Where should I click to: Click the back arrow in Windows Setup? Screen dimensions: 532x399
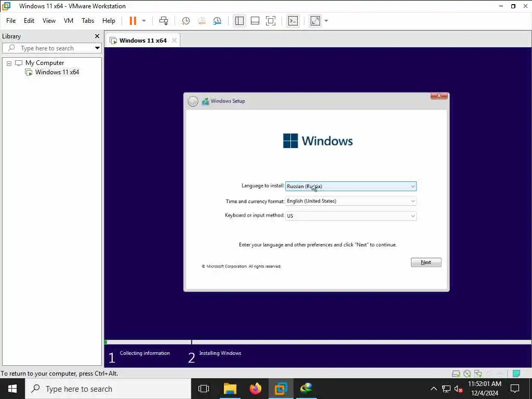coord(193,101)
